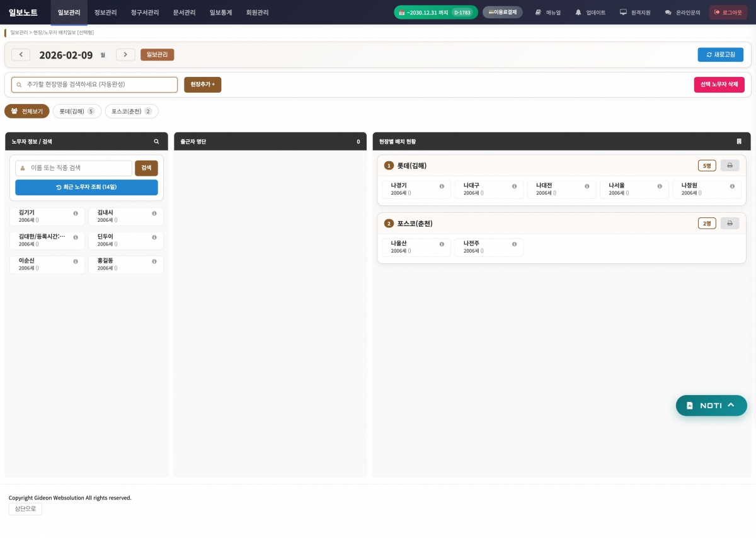
Task: Click icon in 현장별 배치 현황 header
Action: pyautogui.click(x=739, y=142)
